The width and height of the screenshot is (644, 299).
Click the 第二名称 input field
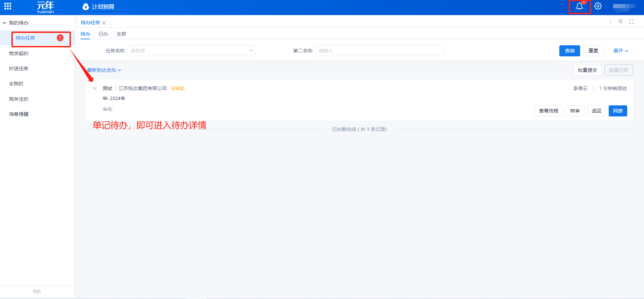[x=379, y=51]
